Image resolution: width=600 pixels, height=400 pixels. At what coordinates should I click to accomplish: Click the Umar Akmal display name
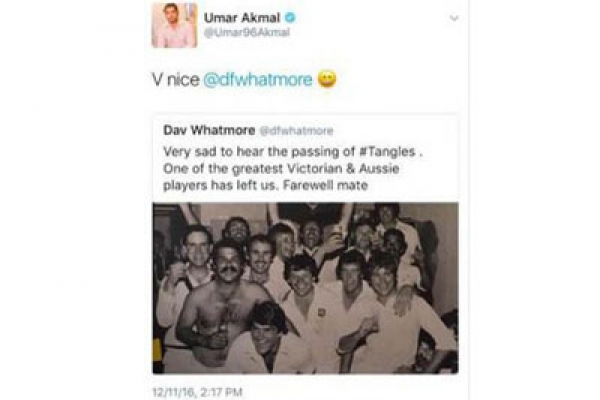(x=242, y=18)
